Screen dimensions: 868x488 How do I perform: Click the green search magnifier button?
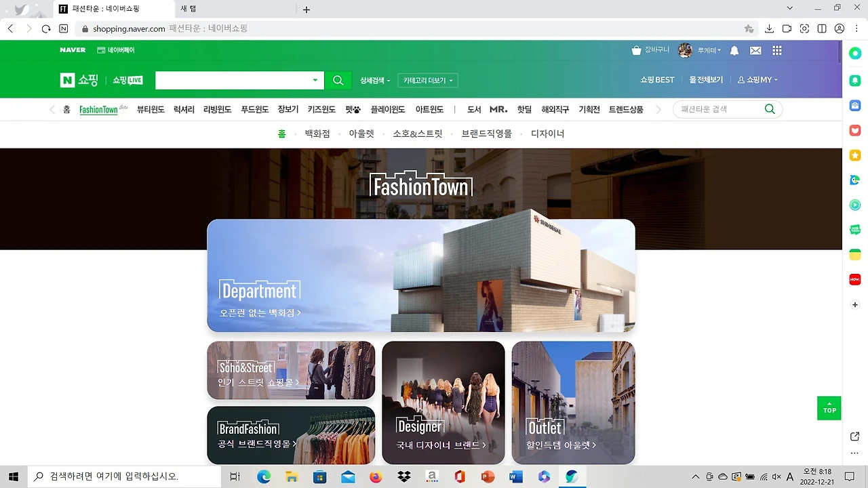pos(338,80)
